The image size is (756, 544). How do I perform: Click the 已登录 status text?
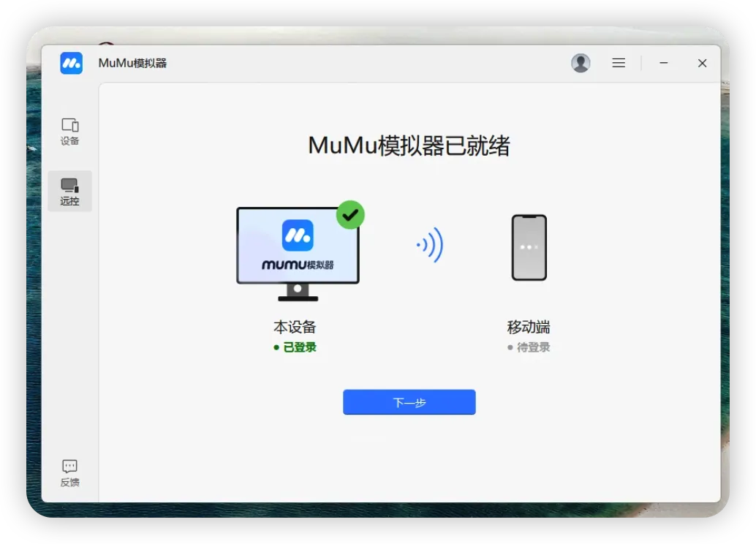click(x=300, y=347)
